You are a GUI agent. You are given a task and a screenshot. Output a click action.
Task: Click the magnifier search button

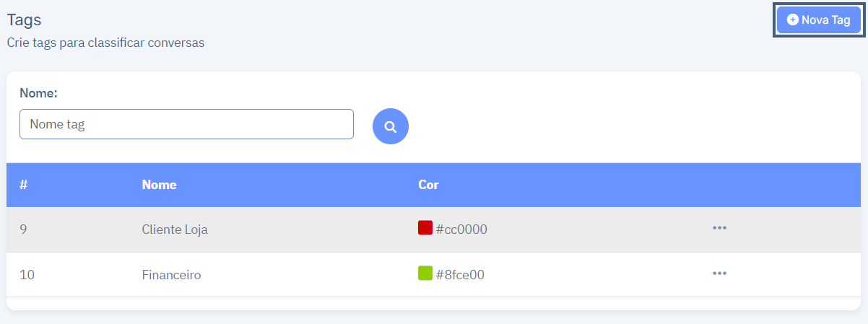(391, 126)
